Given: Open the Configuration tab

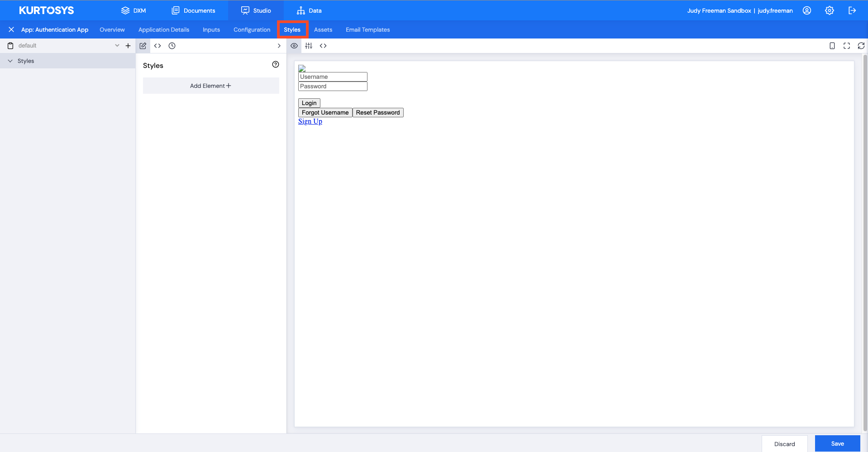Looking at the screenshot, I should [252, 29].
